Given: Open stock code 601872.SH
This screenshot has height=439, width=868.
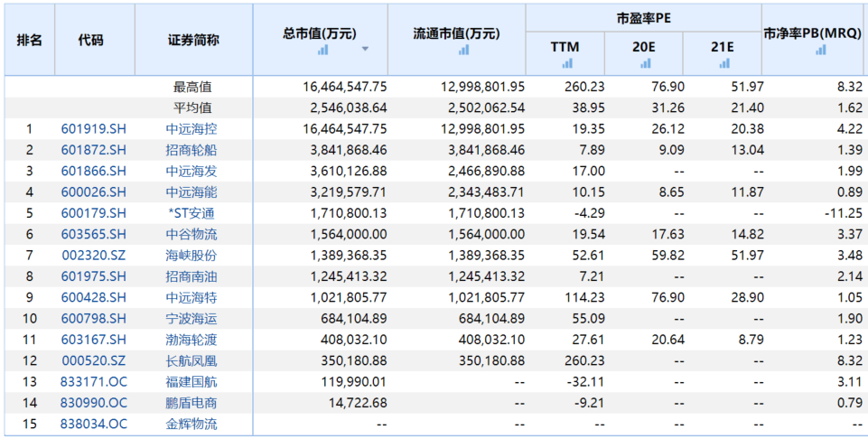Looking at the screenshot, I should [94, 150].
